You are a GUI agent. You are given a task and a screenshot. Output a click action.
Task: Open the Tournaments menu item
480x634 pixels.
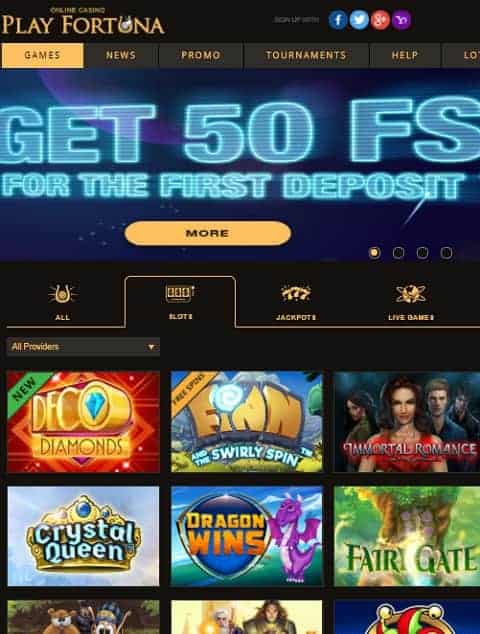coord(306,55)
